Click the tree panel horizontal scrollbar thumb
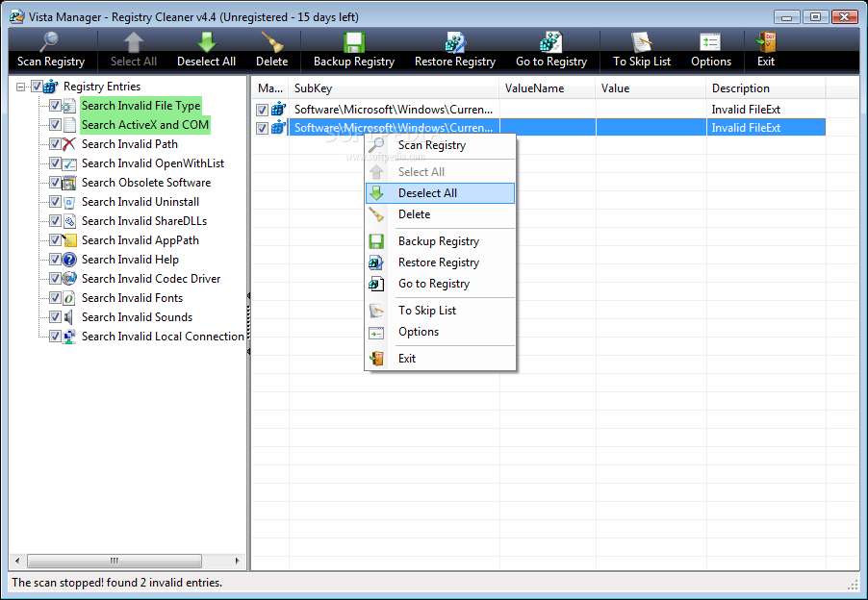 click(115, 561)
